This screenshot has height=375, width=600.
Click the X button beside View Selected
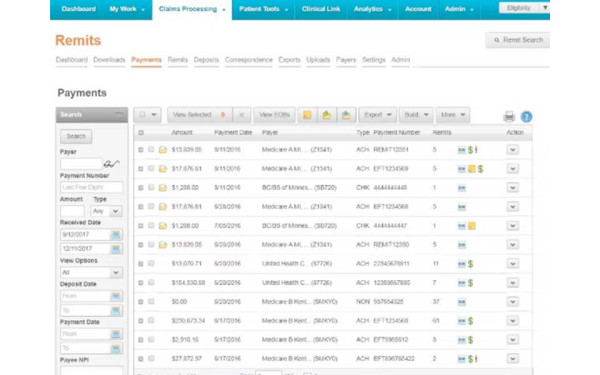click(x=241, y=115)
